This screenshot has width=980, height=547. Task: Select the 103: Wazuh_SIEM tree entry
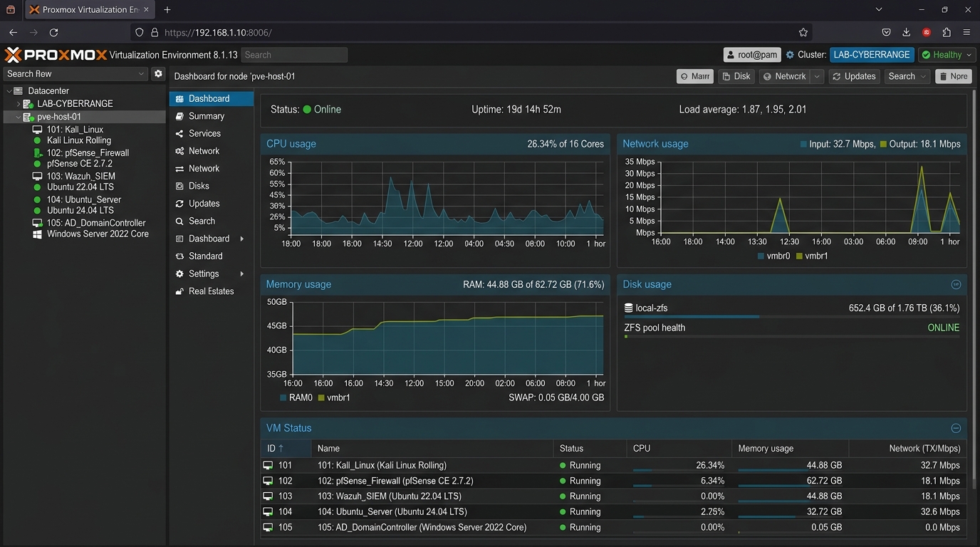80,176
